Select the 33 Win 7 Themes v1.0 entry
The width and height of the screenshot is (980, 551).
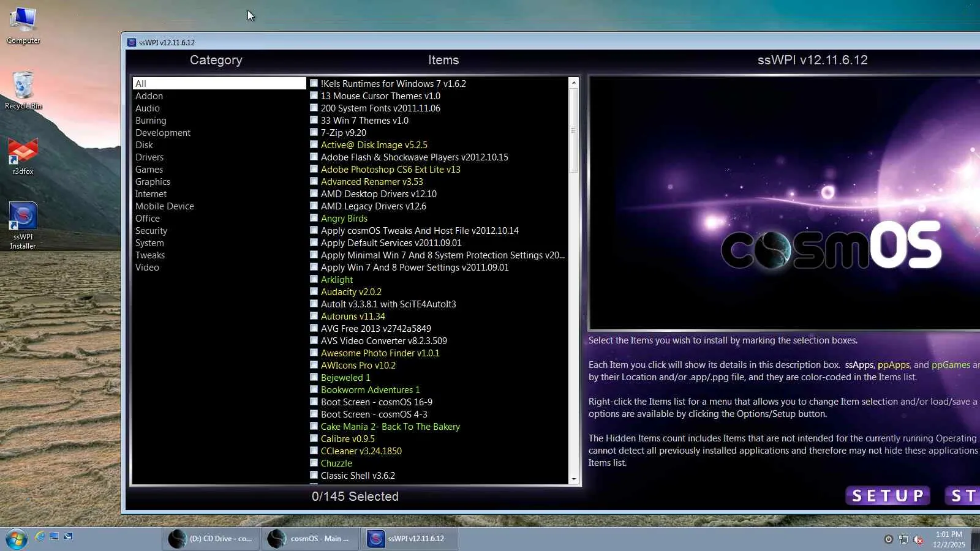coord(364,120)
